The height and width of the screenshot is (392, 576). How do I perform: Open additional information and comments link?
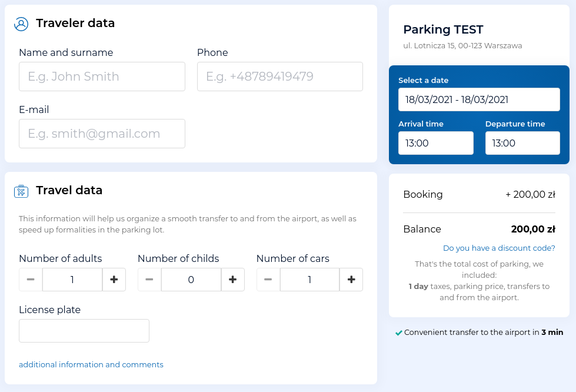click(91, 365)
